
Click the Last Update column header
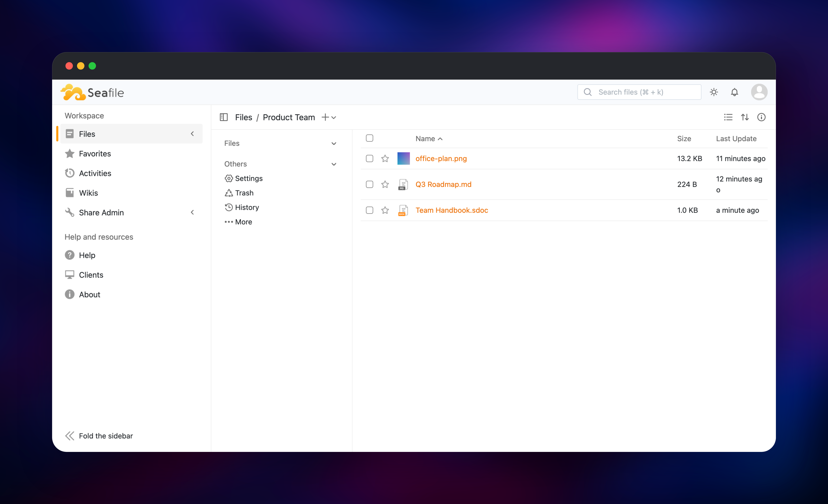(736, 139)
